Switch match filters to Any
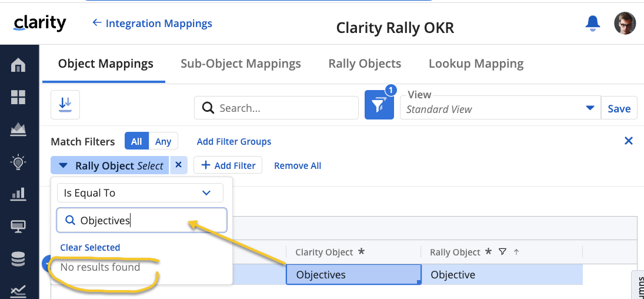 pos(163,141)
